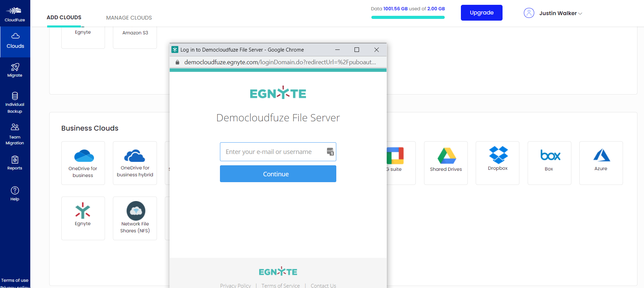Click the Egnyte logo in the popup footer

click(x=278, y=272)
